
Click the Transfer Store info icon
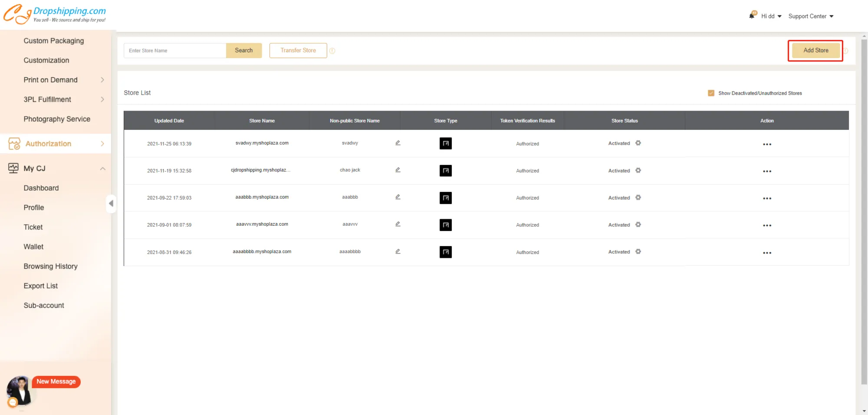tap(332, 51)
